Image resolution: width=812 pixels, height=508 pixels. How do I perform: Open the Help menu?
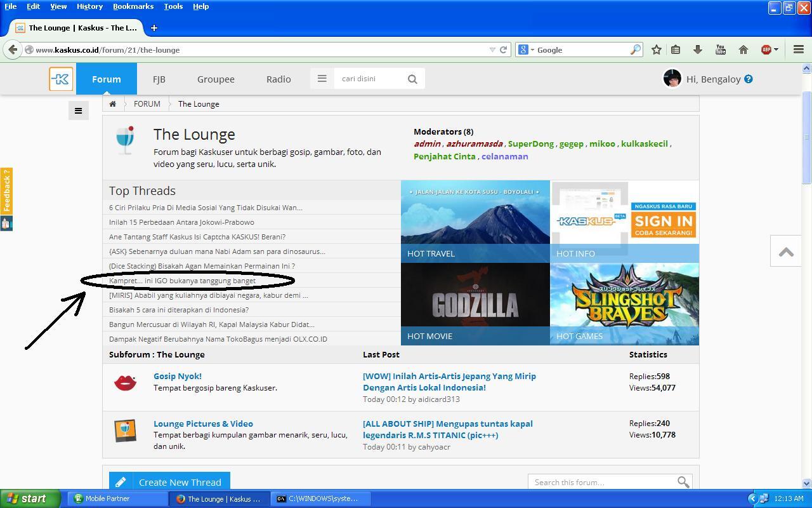tap(201, 6)
